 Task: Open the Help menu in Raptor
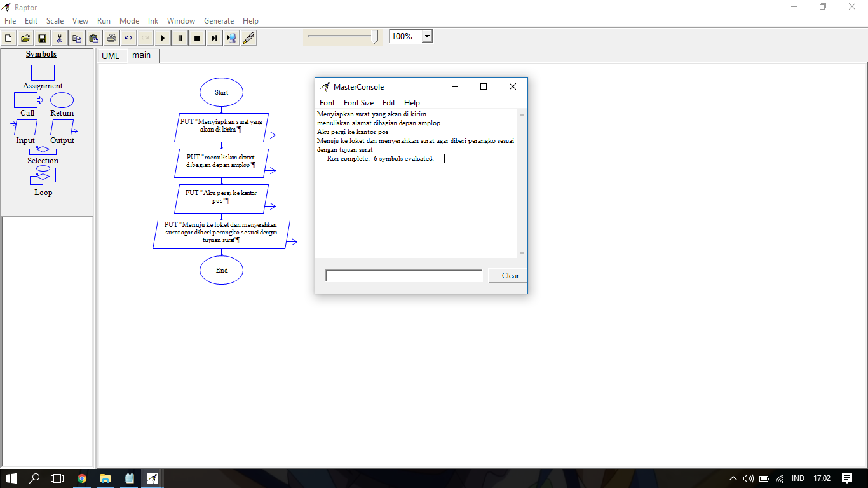[x=250, y=21]
